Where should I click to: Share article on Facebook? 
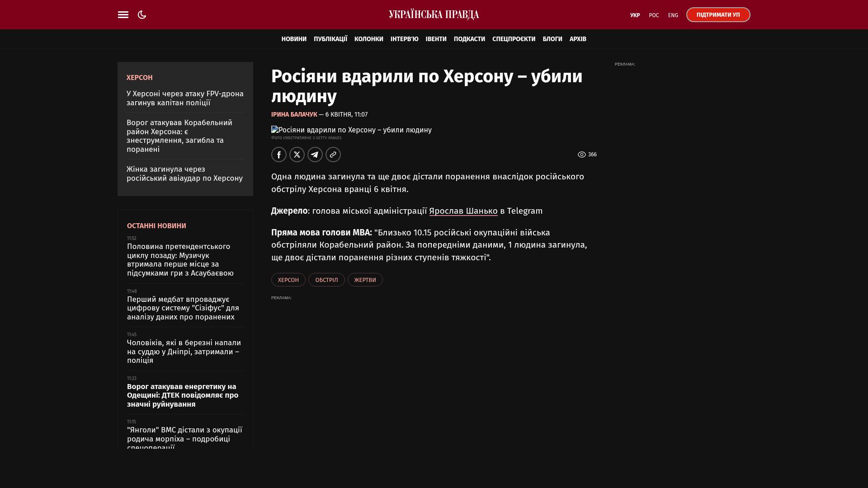click(x=279, y=155)
